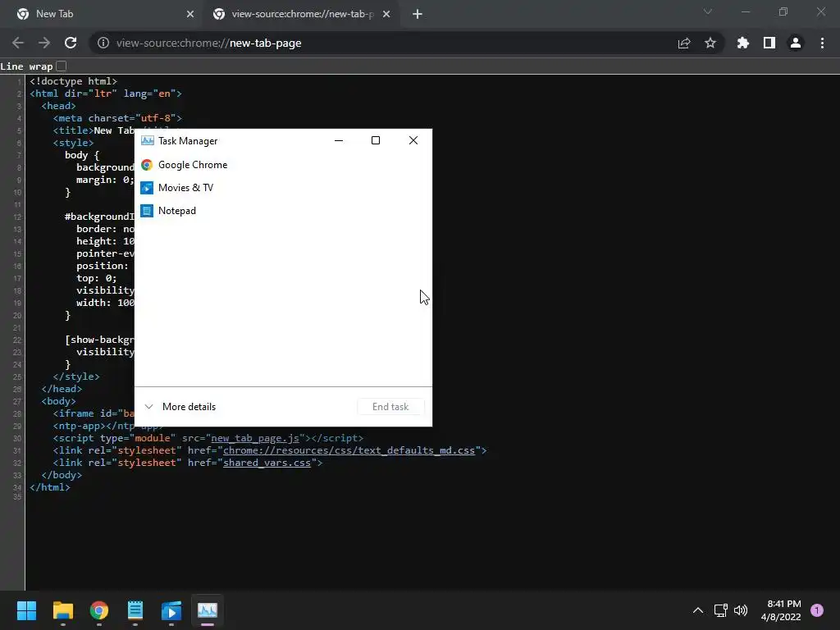The height and width of the screenshot is (630, 840).
Task: Bookmark this page with star icon
Action: [710, 43]
